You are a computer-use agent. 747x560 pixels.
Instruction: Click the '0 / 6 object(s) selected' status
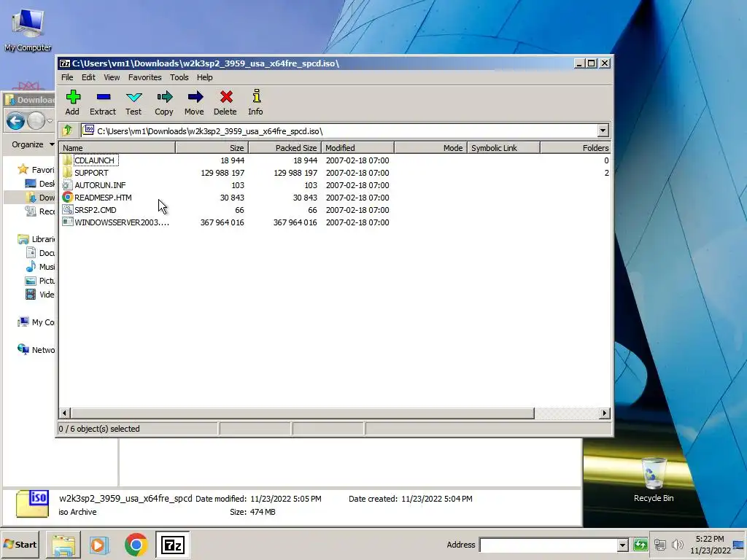99,429
